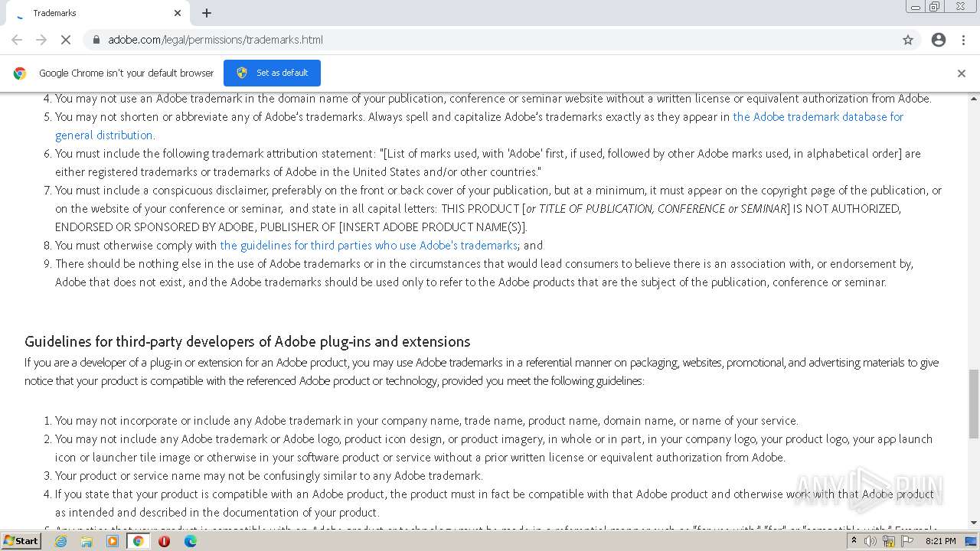Open Windows Media Player from taskbar

(113, 541)
